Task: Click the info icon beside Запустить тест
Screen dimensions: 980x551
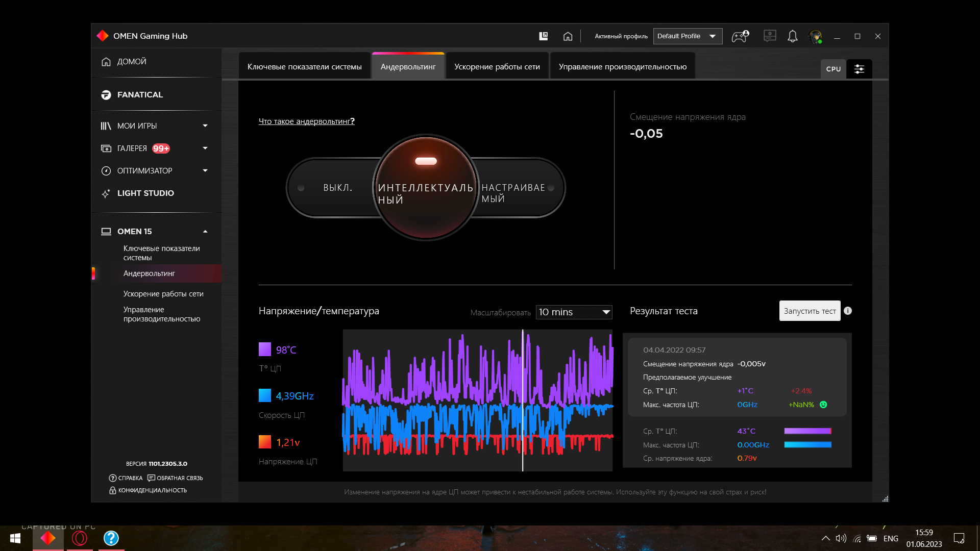Action: pyautogui.click(x=848, y=311)
